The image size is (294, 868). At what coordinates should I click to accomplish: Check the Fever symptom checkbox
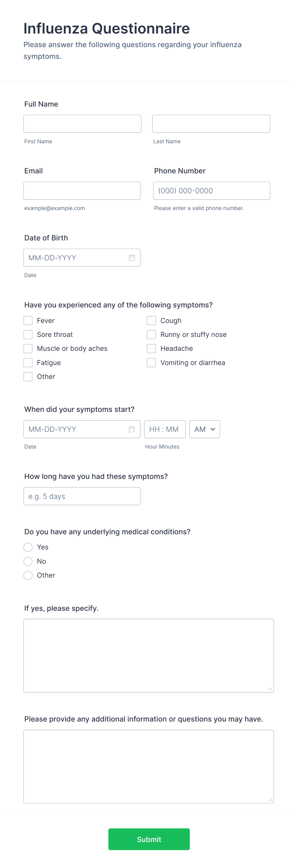[x=28, y=320]
